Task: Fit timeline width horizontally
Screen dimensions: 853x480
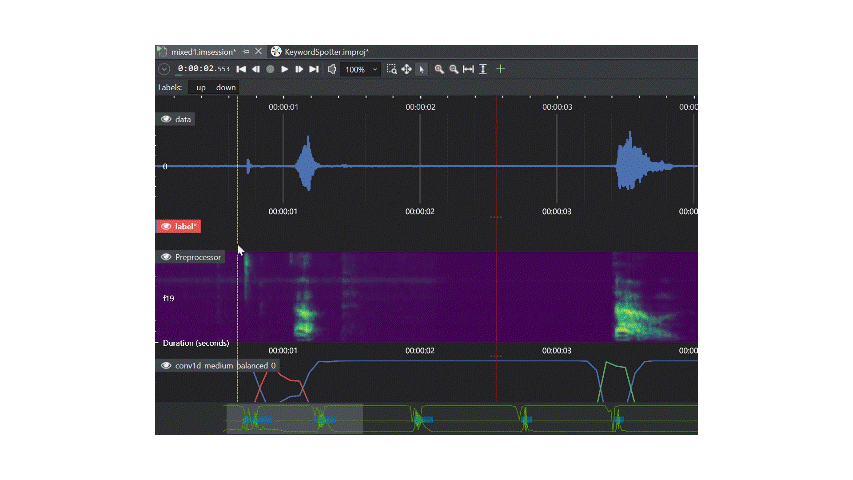Action: click(468, 69)
